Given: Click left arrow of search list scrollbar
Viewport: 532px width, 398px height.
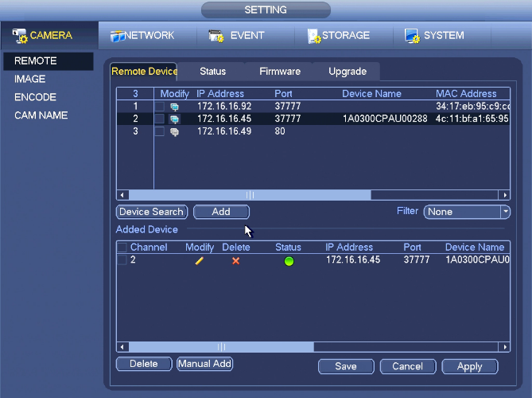Looking at the screenshot, I should click(122, 195).
